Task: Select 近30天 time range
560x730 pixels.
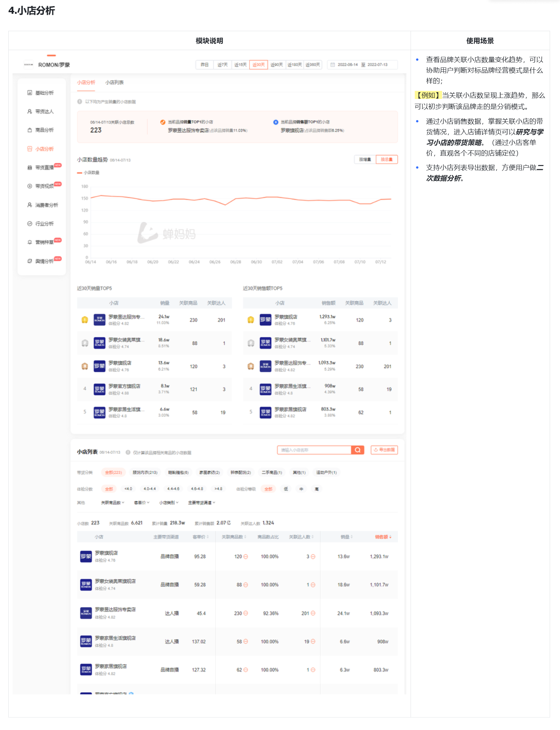Action: [259, 65]
